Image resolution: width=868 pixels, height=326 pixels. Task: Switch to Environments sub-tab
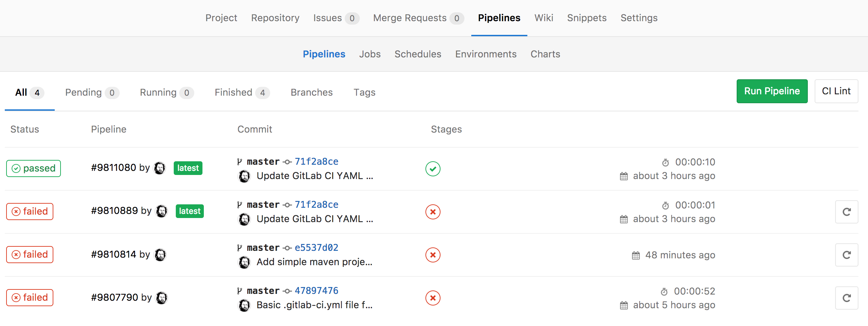(x=486, y=54)
